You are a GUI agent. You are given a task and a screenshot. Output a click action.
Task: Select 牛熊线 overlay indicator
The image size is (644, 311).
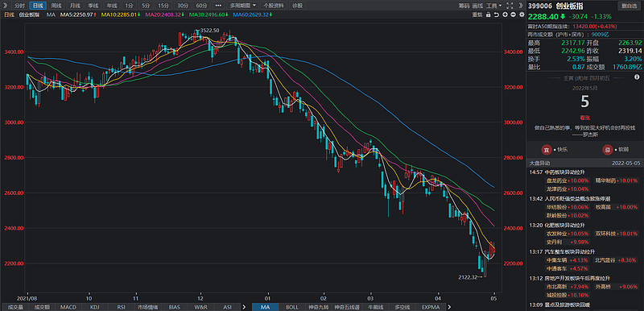375,307
